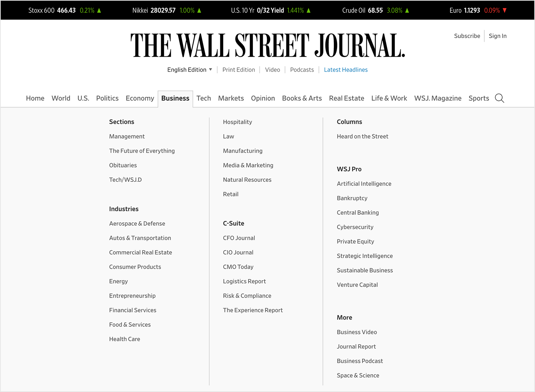Screen dimensions: 535x392
Task: Open The Future of Everything
Action: coord(142,151)
